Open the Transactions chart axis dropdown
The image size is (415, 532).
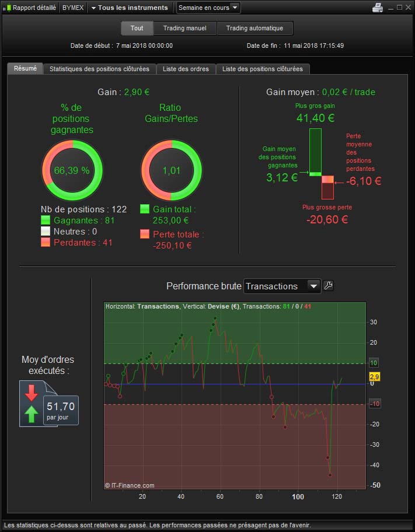[283, 286]
